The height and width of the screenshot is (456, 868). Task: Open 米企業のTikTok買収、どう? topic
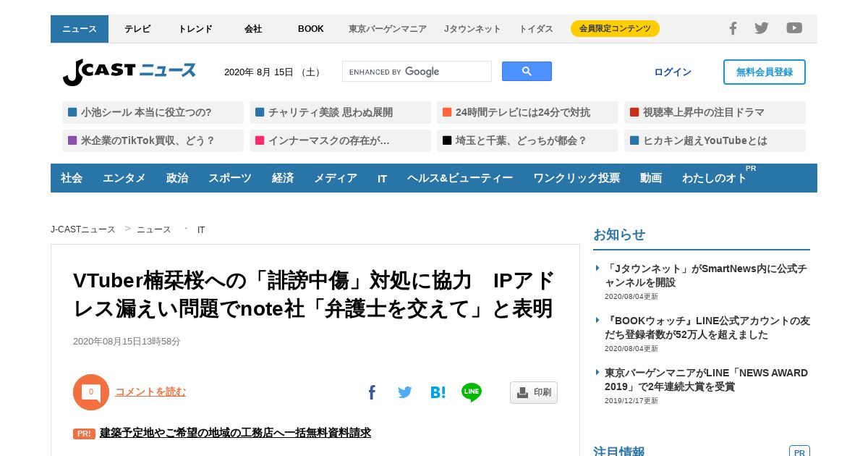point(153,140)
